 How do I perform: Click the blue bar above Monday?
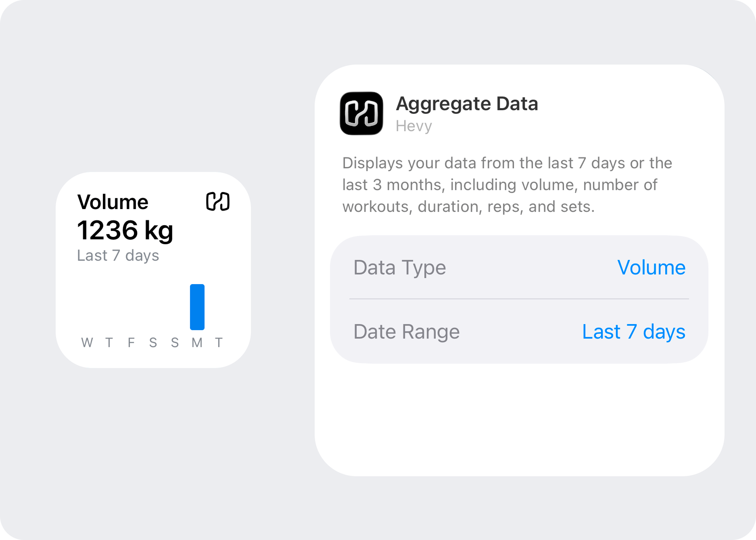click(197, 308)
